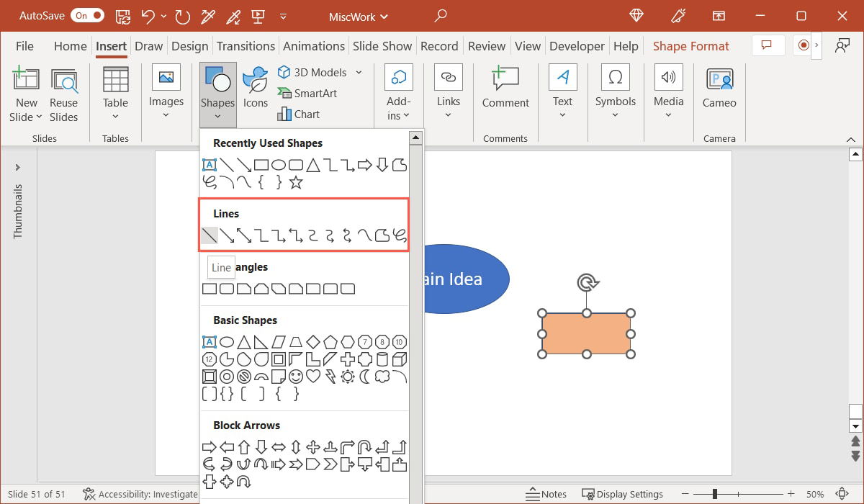Switch to the Animations tab
The width and height of the screenshot is (864, 504).
tap(314, 45)
